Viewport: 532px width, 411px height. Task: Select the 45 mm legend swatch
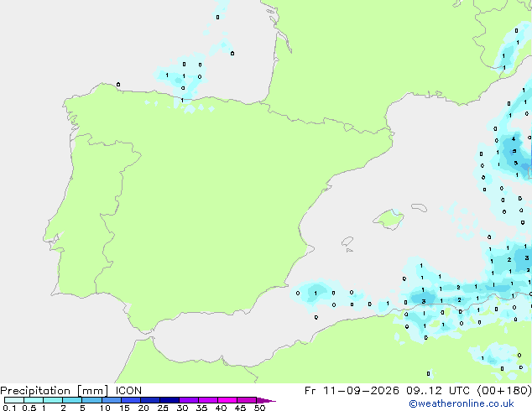pyautogui.click(x=247, y=400)
